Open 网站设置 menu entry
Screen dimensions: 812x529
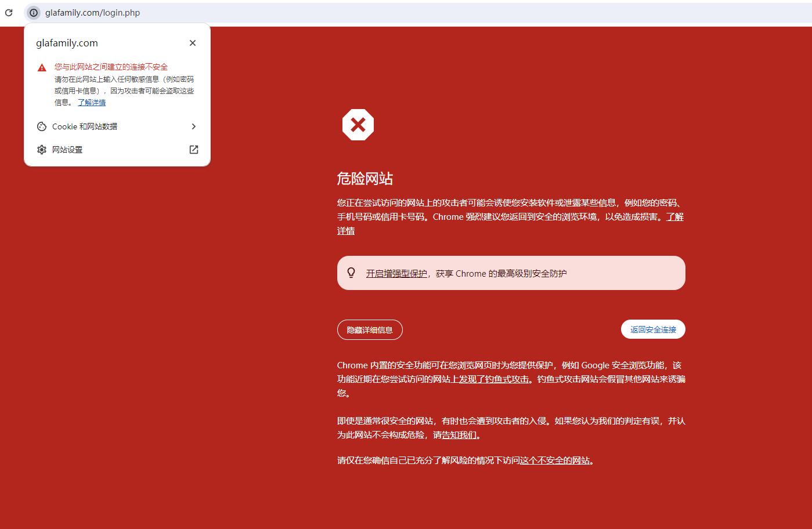[x=117, y=150]
